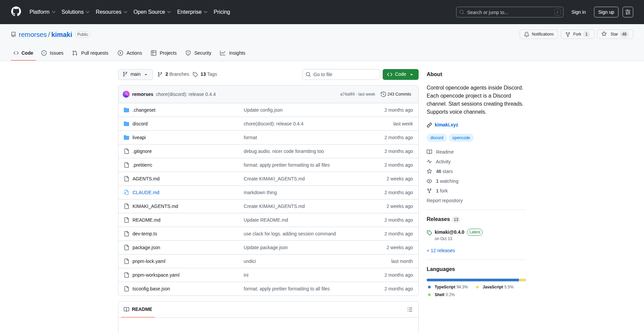
Task: Click the notifications bell icon
Action: [527, 34]
